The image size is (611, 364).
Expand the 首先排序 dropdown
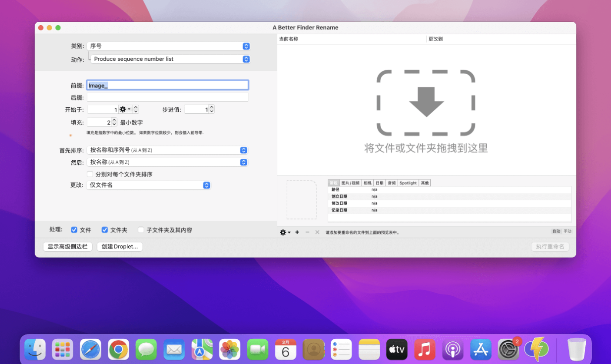167,150
